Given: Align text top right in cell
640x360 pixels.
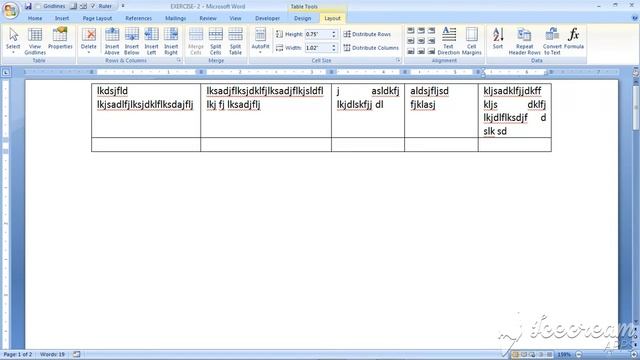Looking at the screenshot, I should tap(431, 31).
